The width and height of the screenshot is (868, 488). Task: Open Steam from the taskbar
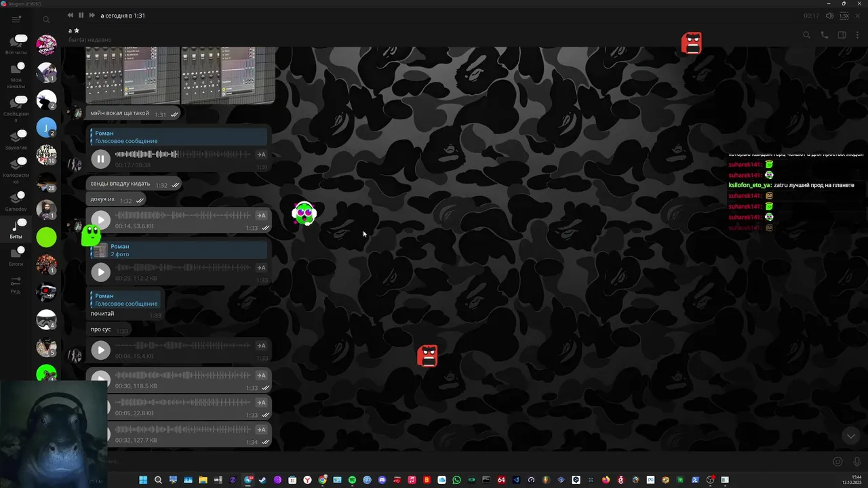coord(262,480)
